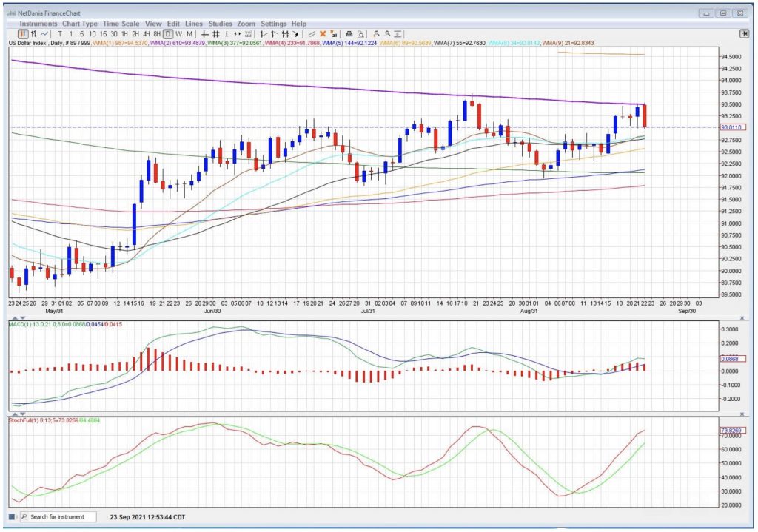Select the 15 minute time scale
758x532 pixels.
[103, 33]
